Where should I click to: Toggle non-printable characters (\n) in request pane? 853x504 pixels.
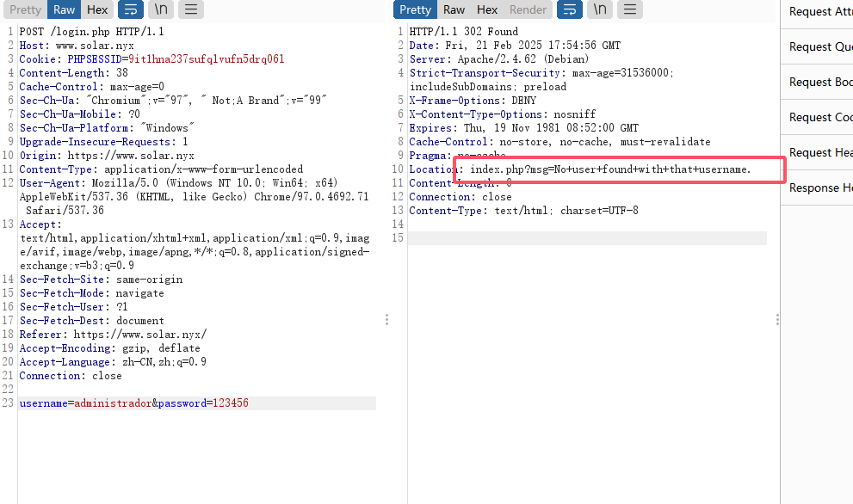[x=160, y=10]
